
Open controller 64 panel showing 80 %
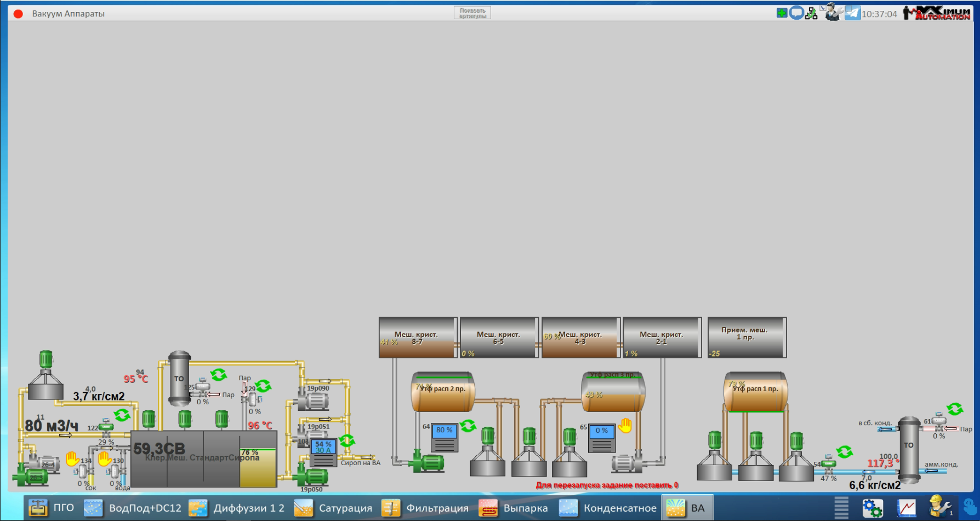(445, 437)
